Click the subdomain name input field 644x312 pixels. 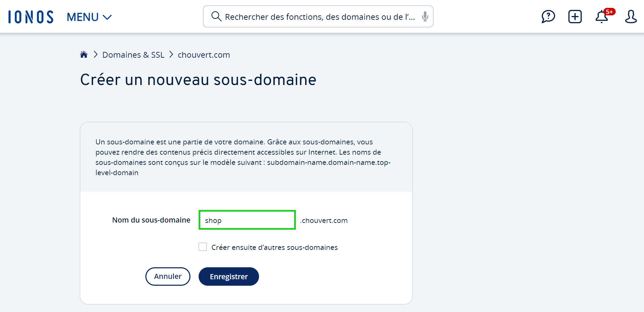tap(247, 220)
